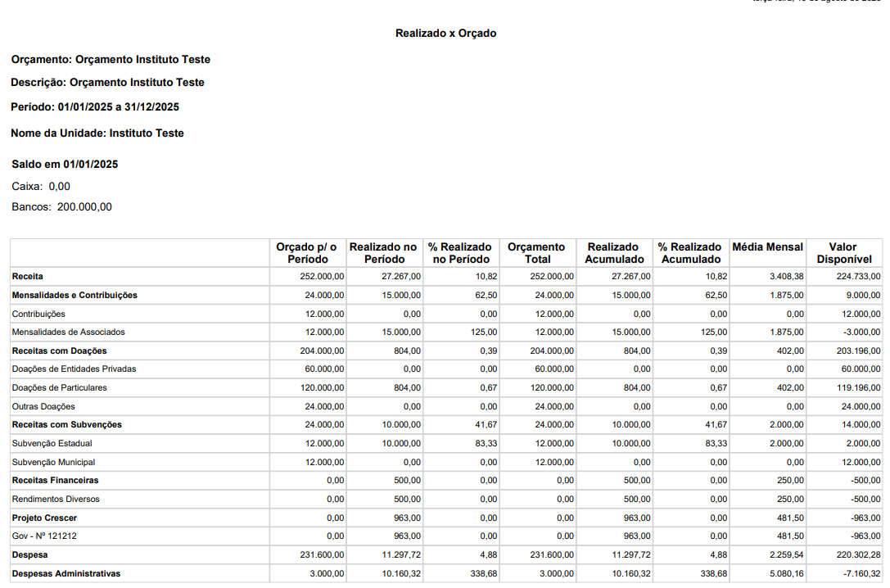The height and width of the screenshot is (588, 890).
Task: Click Valor Disponível "12.000,00" for Subvenção Municipal
Action: 861,462
